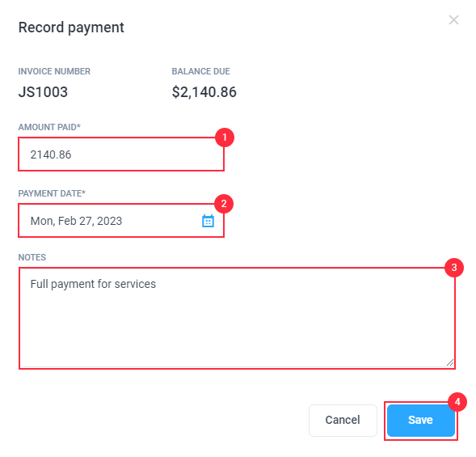Click the BALANCE DUE label
The width and height of the screenshot is (476, 457).
201,71
